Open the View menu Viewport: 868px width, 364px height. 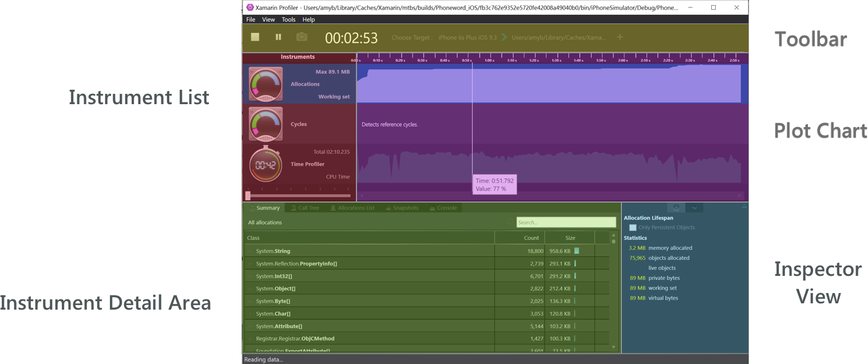coord(268,19)
